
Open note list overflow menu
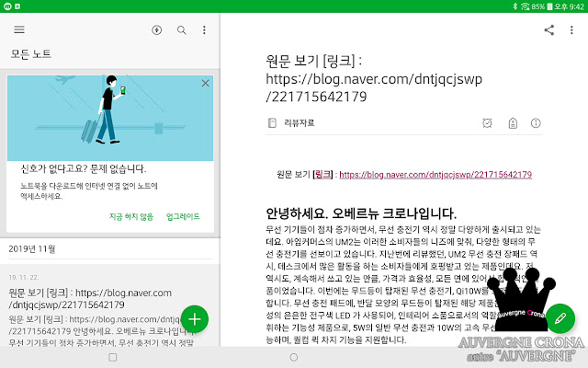point(204,30)
